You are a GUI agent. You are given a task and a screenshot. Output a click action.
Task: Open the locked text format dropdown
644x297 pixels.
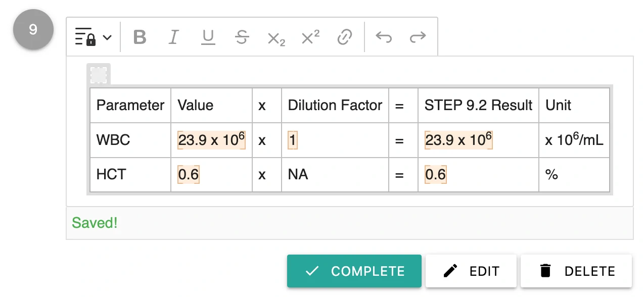coord(93,37)
